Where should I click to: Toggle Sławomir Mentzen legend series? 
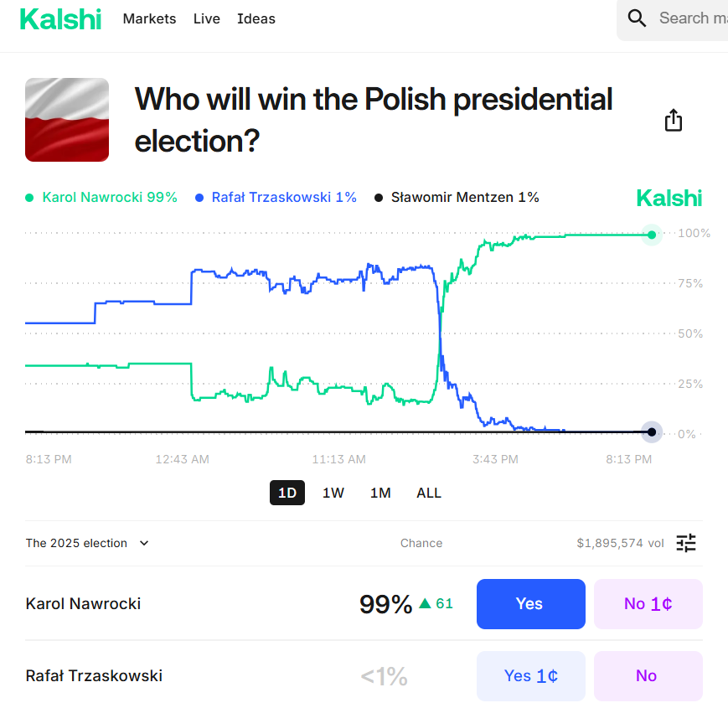[x=457, y=198]
